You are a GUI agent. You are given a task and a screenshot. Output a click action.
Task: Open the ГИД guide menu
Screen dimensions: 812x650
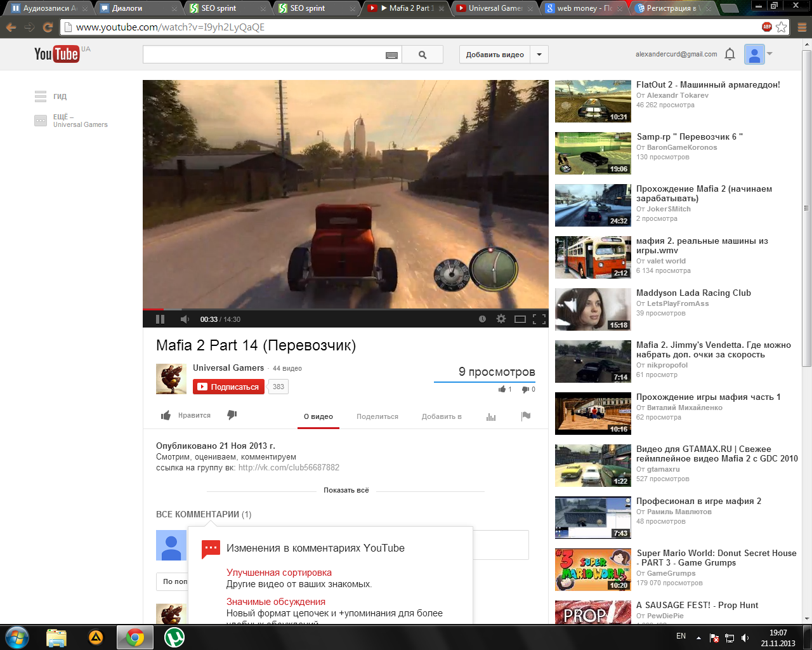tap(51, 96)
